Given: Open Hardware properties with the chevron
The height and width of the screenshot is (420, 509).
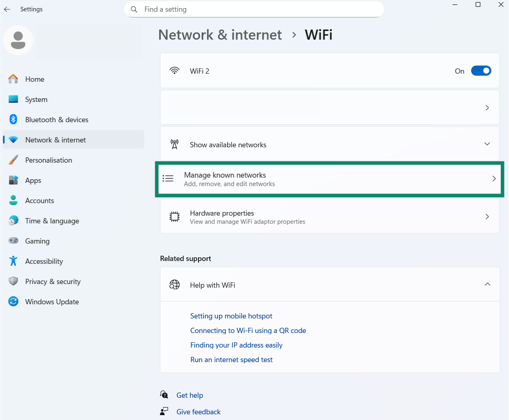Looking at the screenshot, I should tap(487, 216).
